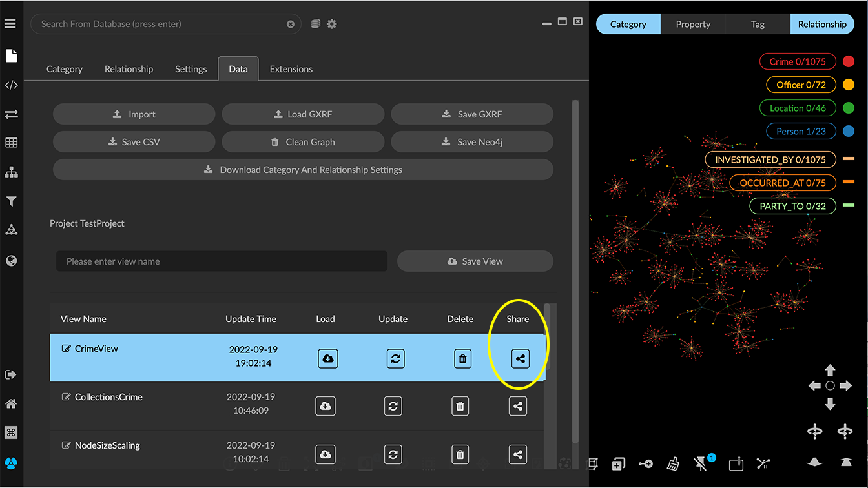Open the globe icon in left sidebar

click(11, 261)
